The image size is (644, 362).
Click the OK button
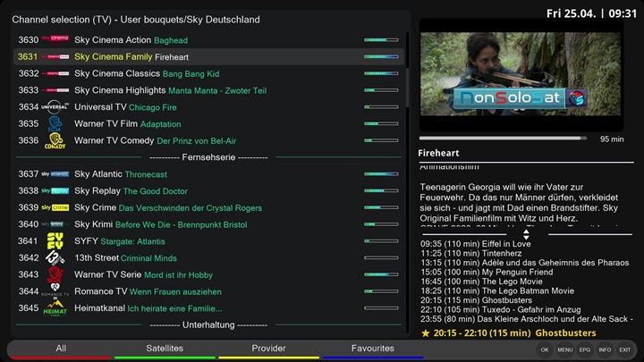[x=545, y=349]
